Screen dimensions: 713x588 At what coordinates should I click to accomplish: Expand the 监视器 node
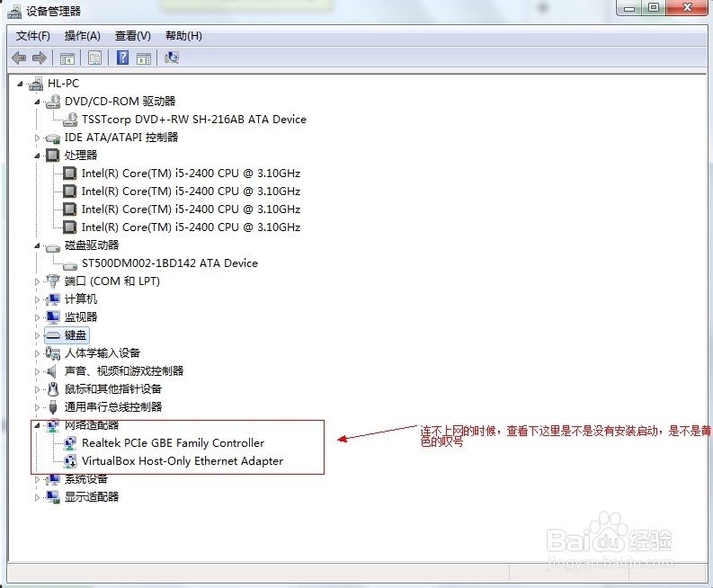[37, 317]
